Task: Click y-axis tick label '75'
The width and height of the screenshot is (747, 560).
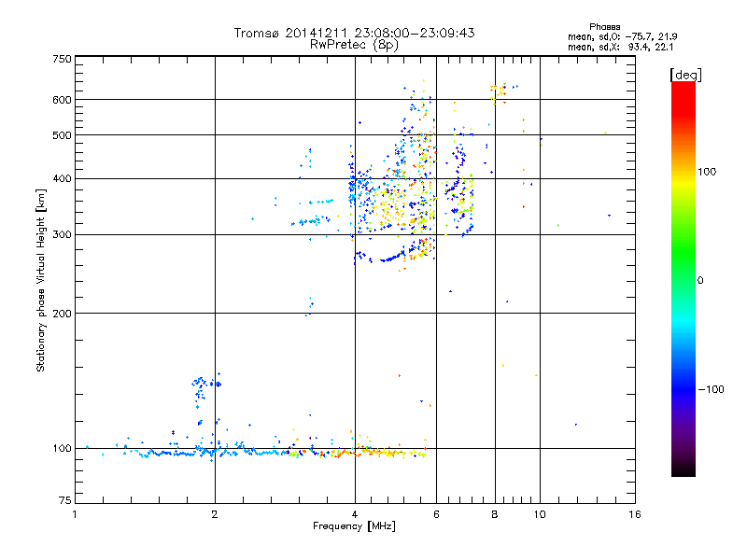Action: [65, 500]
